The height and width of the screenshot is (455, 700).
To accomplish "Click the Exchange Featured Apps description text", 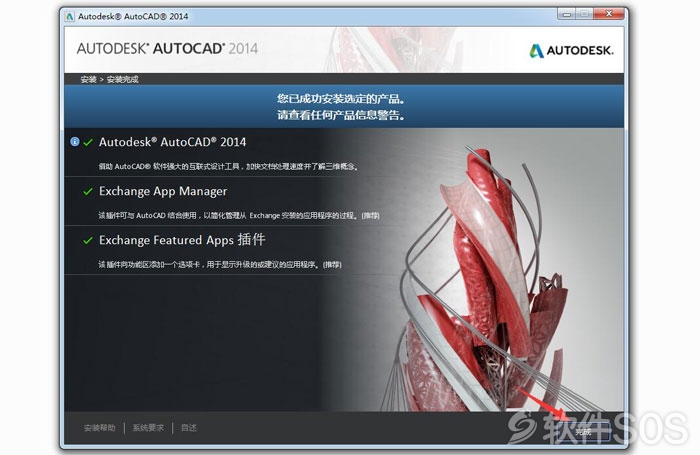I will (220, 265).
